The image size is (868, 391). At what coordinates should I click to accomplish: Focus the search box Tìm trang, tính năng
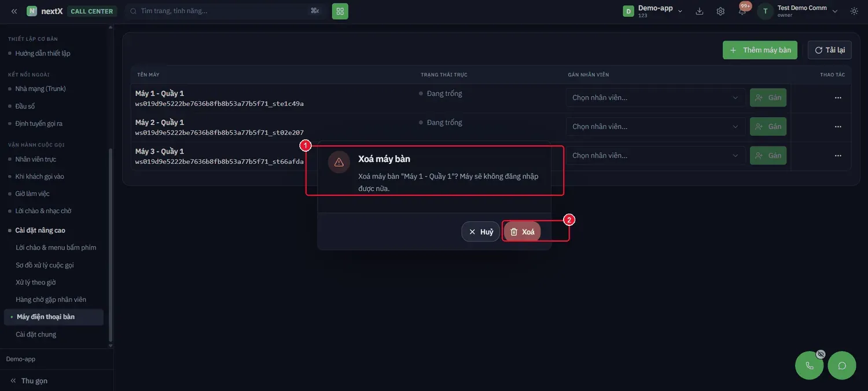(225, 11)
